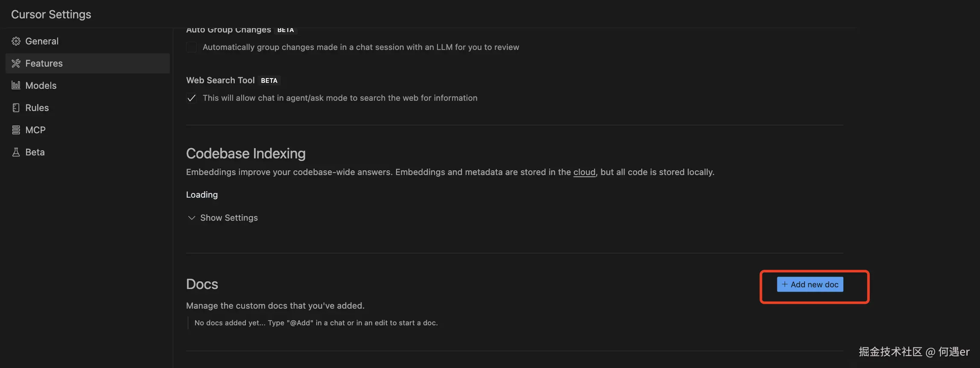Viewport: 980px width, 368px height.
Task: Open the MCP settings page
Action: [35, 130]
